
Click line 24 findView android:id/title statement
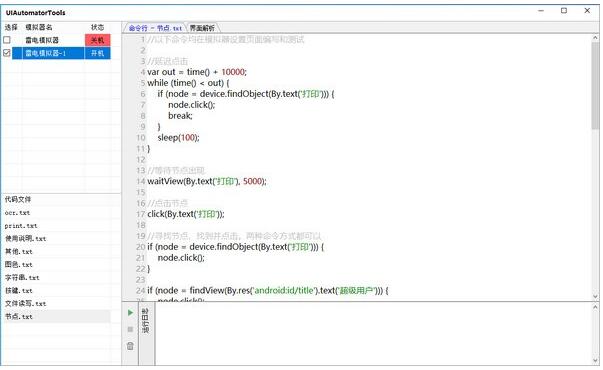pyautogui.click(x=268, y=290)
